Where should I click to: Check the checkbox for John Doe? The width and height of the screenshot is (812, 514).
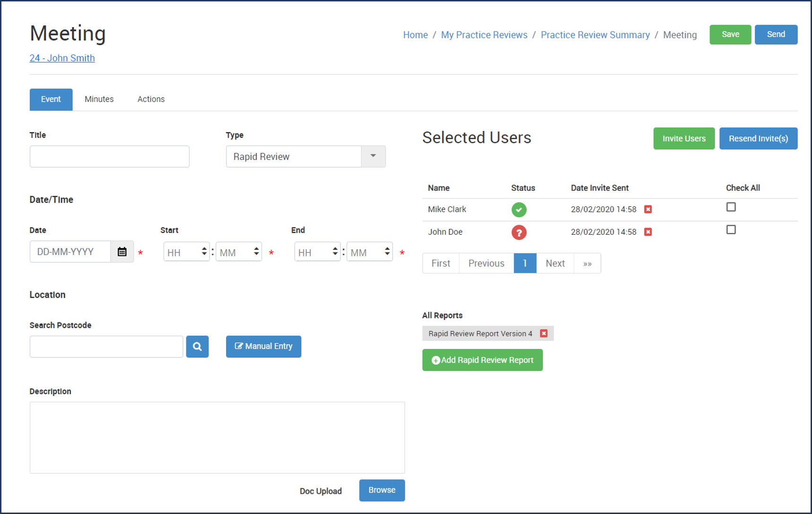coord(731,230)
